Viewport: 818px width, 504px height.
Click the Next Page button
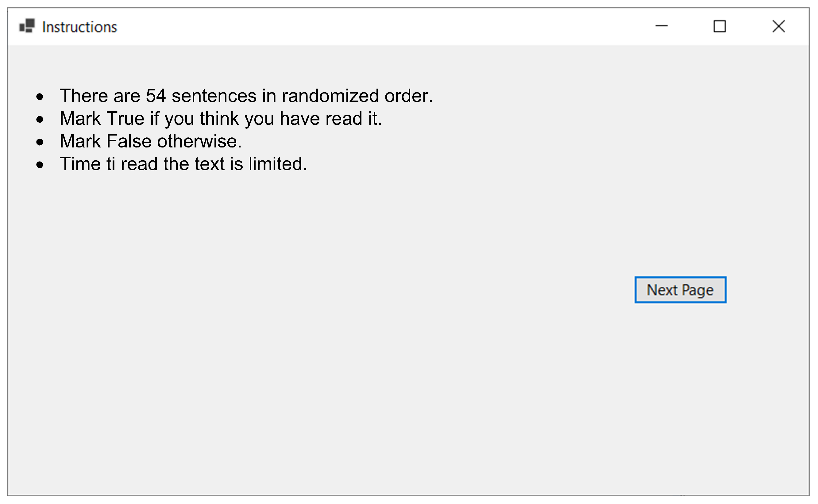[680, 290]
